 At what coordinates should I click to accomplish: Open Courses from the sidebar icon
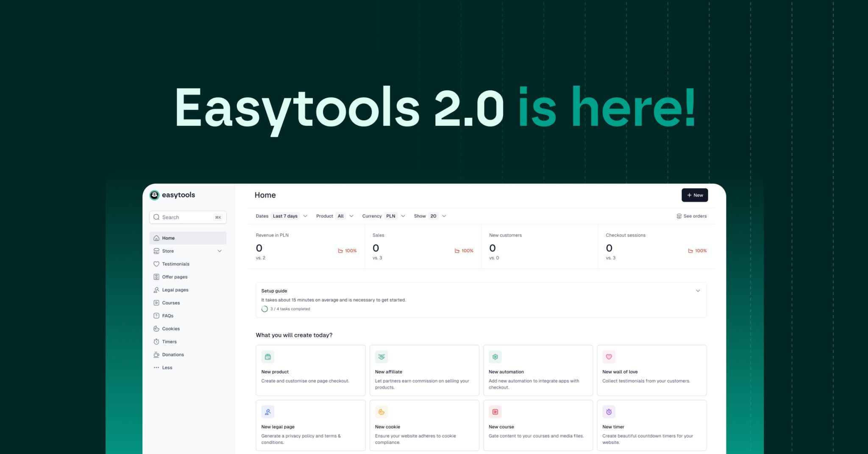(156, 303)
